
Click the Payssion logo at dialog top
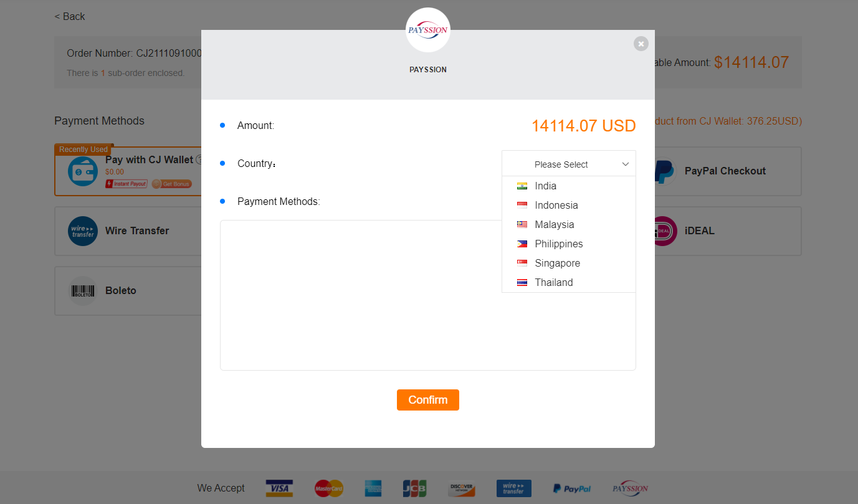tap(428, 30)
